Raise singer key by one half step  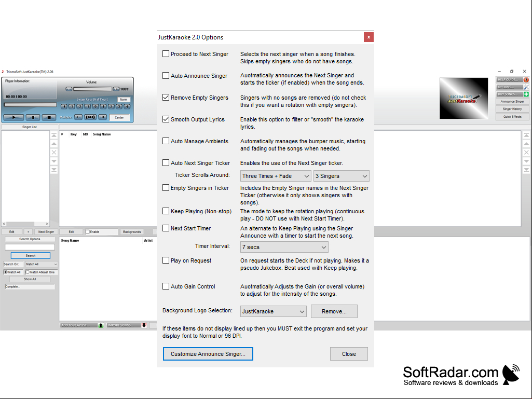pos(103,106)
